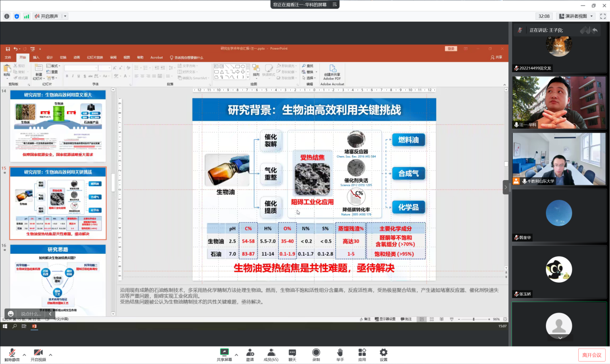Click the reply arrow in speaking banner

[595, 30]
